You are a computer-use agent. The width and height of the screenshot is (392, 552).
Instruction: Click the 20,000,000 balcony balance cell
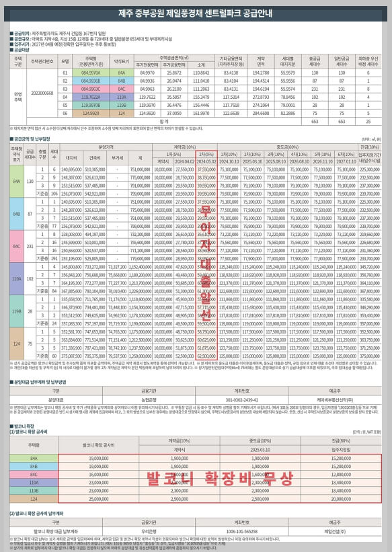(341, 499)
